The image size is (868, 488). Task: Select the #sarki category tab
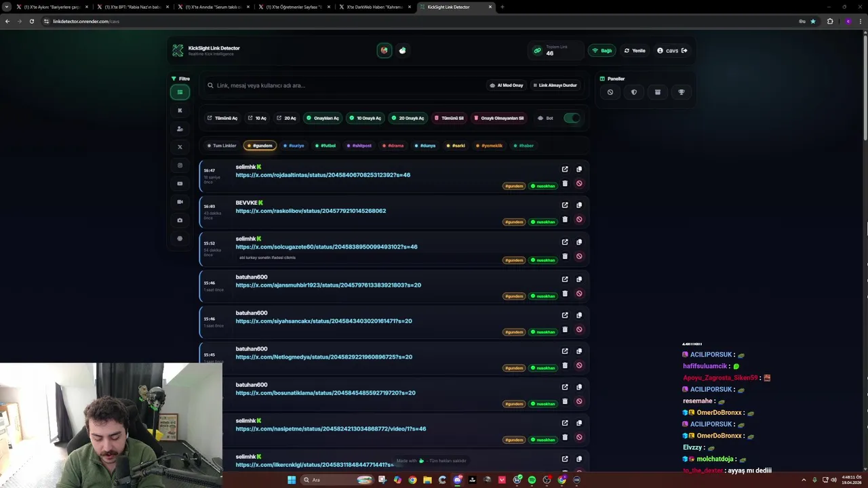[x=456, y=146]
